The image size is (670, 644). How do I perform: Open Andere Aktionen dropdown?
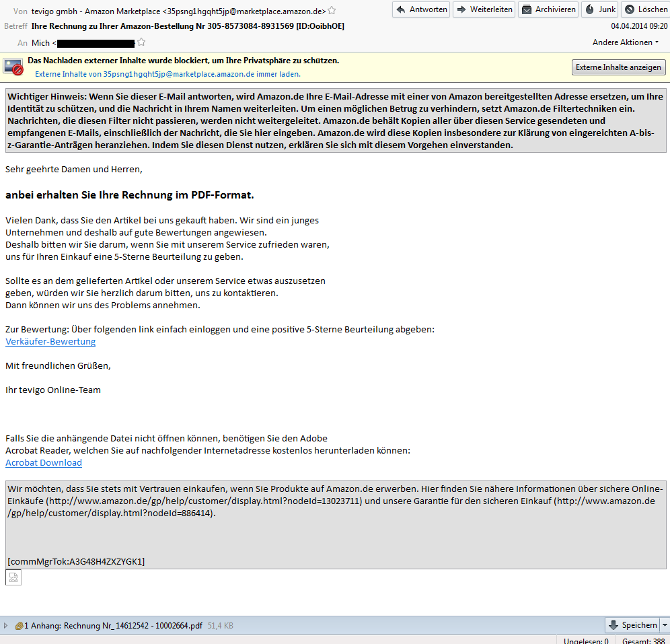coord(625,42)
